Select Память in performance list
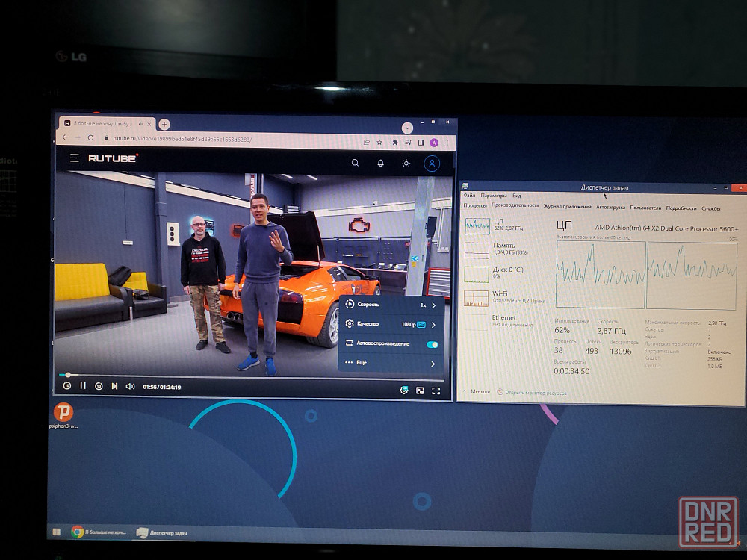 (505, 249)
